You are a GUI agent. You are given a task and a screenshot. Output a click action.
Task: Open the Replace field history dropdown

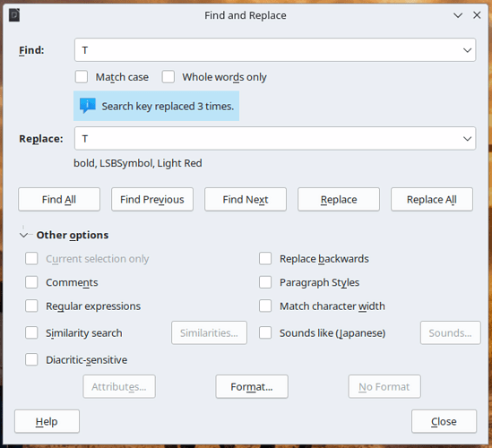point(467,139)
